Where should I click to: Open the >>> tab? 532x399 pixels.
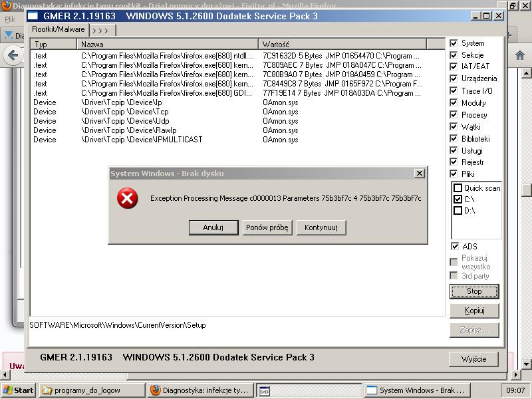(x=102, y=31)
